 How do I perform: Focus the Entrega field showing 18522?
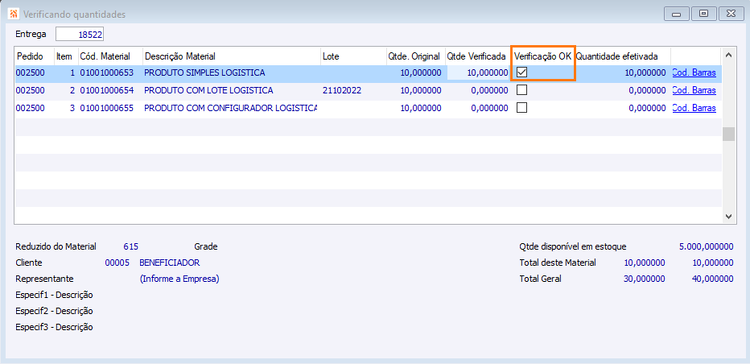[80, 34]
